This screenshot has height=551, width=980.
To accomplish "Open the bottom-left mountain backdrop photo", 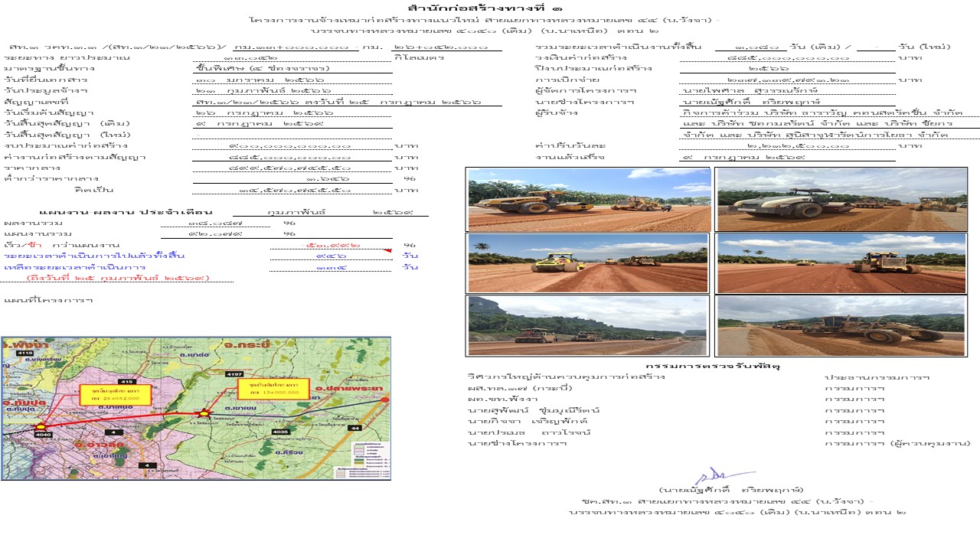I will pos(589,326).
